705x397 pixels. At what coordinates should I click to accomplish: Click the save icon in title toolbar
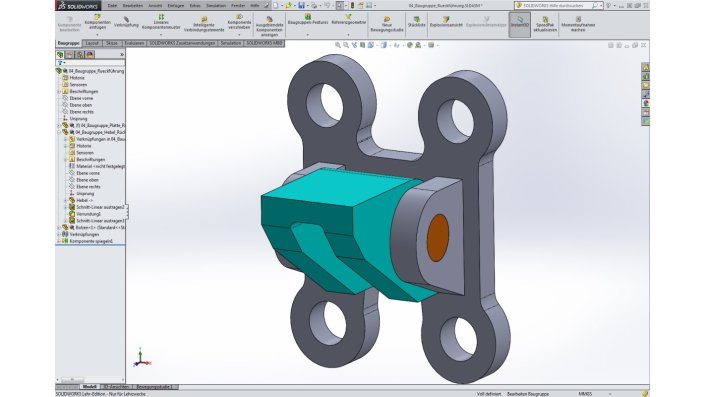pos(301,6)
